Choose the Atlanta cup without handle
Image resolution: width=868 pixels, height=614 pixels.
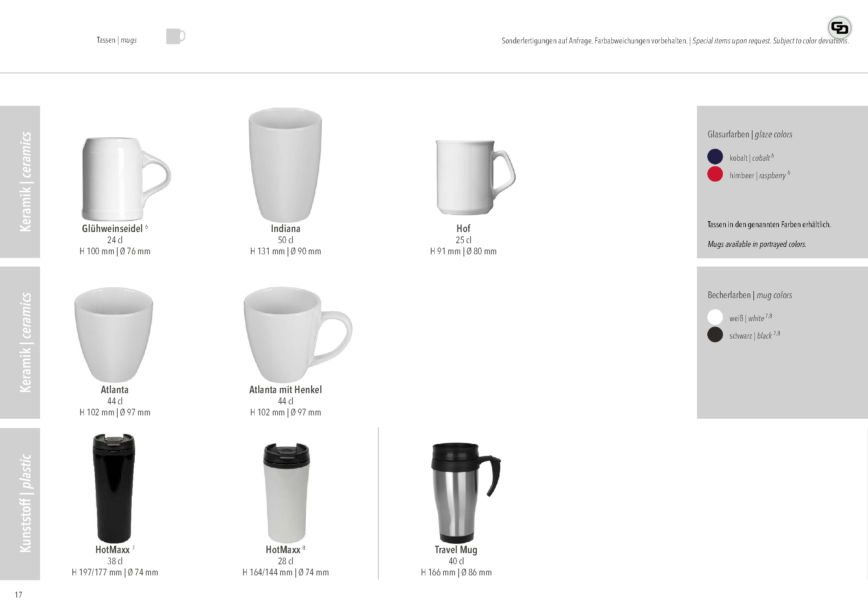click(x=114, y=335)
